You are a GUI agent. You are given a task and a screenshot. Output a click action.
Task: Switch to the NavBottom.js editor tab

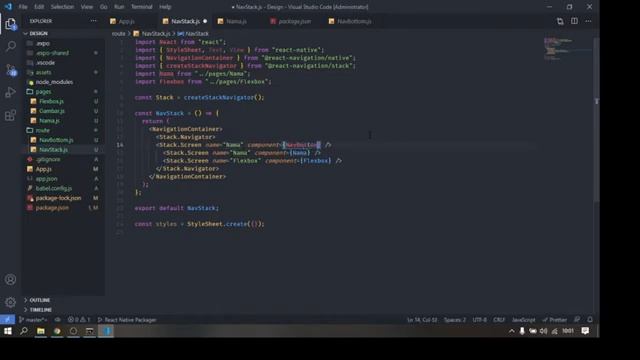click(354, 21)
